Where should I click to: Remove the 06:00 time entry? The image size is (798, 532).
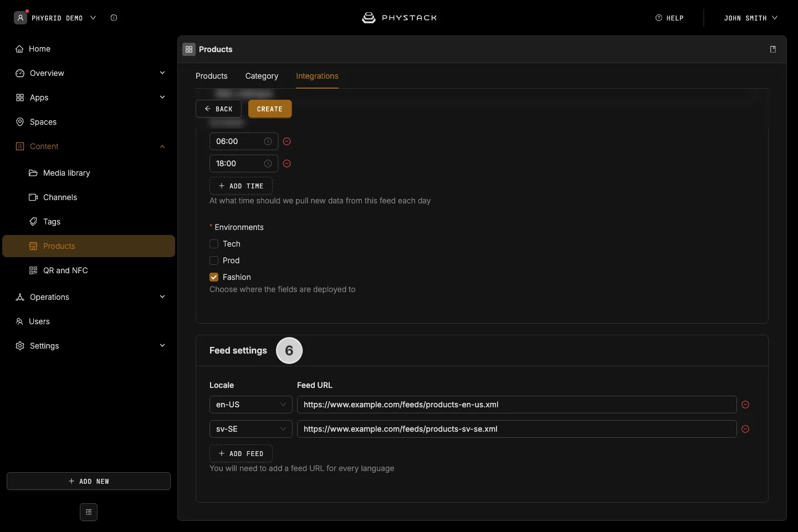coord(287,141)
